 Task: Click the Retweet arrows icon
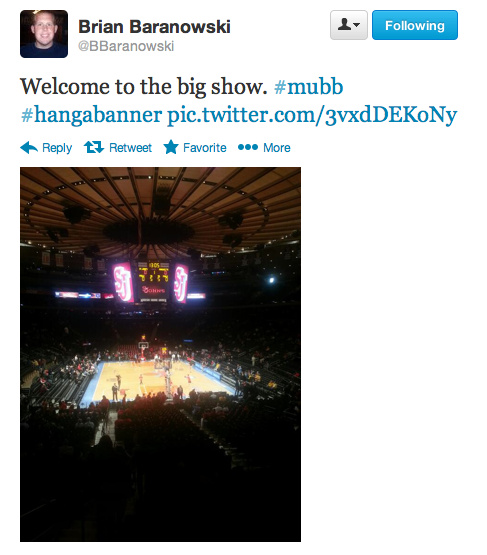tap(94, 147)
